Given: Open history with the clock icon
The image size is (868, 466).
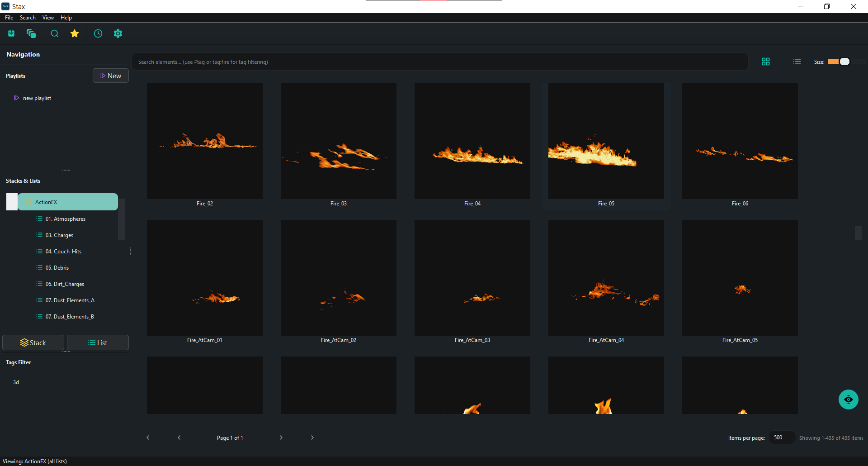Looking at the screenshot, I should click(98, 33).
